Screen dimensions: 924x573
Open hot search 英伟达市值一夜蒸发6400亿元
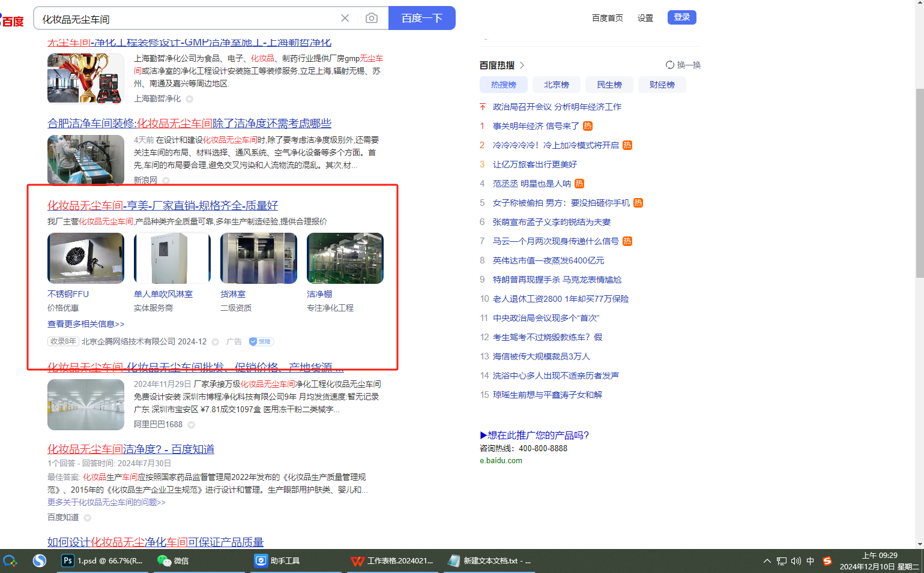point(549,260)
